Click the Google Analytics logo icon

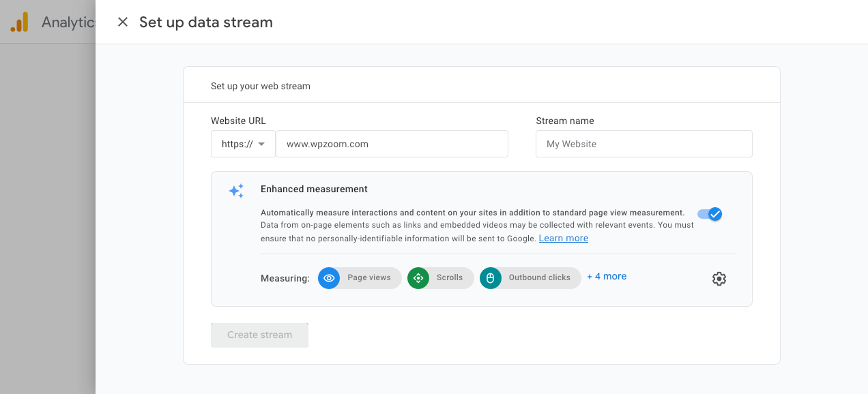(19, 22)
